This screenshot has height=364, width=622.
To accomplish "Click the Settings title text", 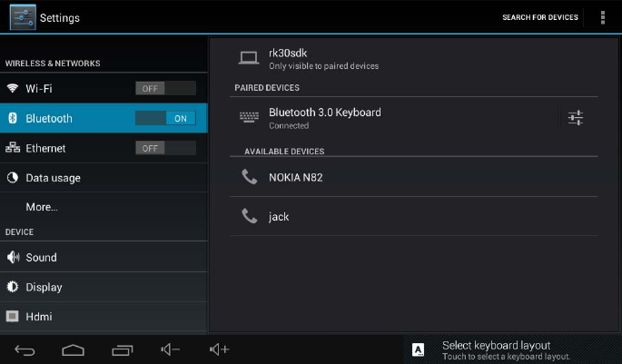I will tap(60, 18).
